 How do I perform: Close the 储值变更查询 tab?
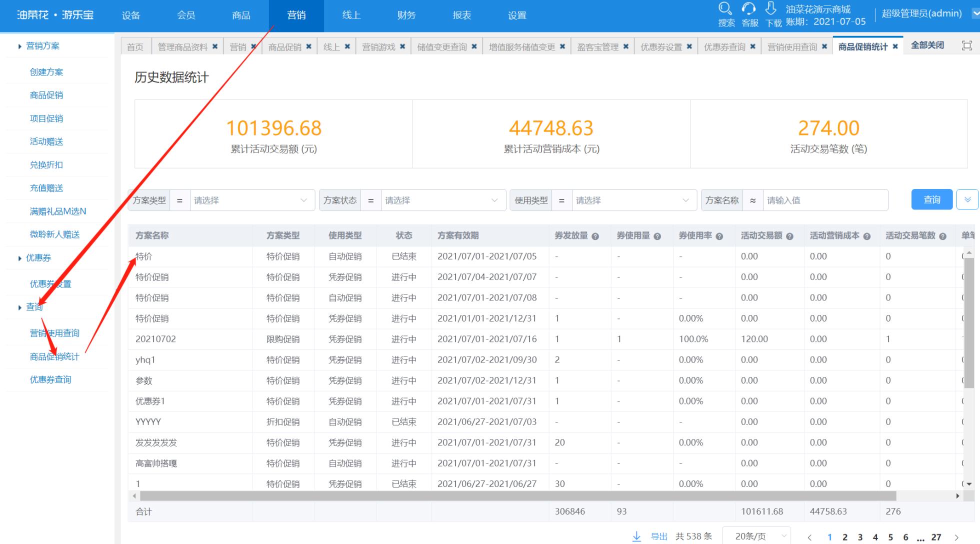coord(474,46)
